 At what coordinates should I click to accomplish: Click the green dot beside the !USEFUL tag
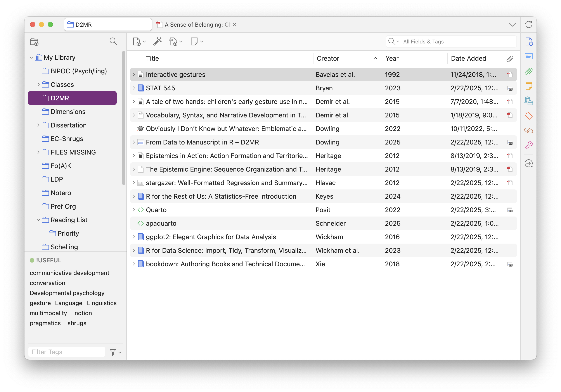(x=33, y=260)
